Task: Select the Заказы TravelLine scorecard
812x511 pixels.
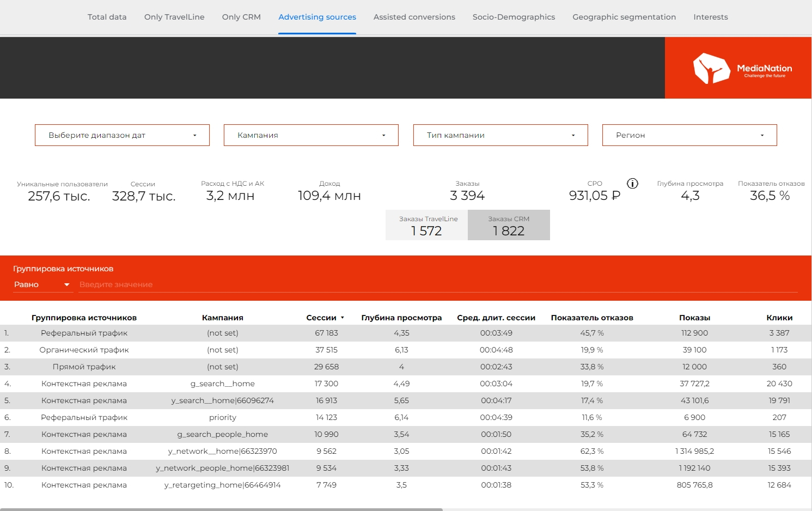Action: click(x=427, y=226)
